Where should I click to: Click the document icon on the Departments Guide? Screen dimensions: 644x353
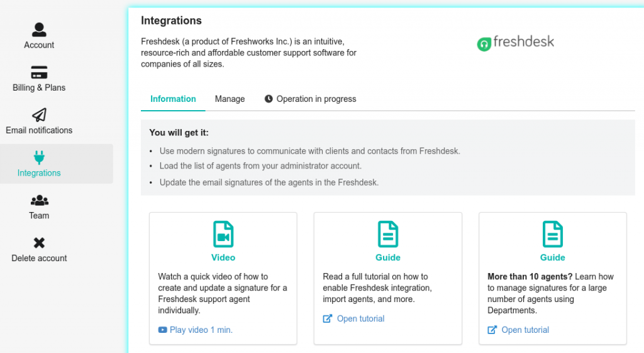(552, 234)
